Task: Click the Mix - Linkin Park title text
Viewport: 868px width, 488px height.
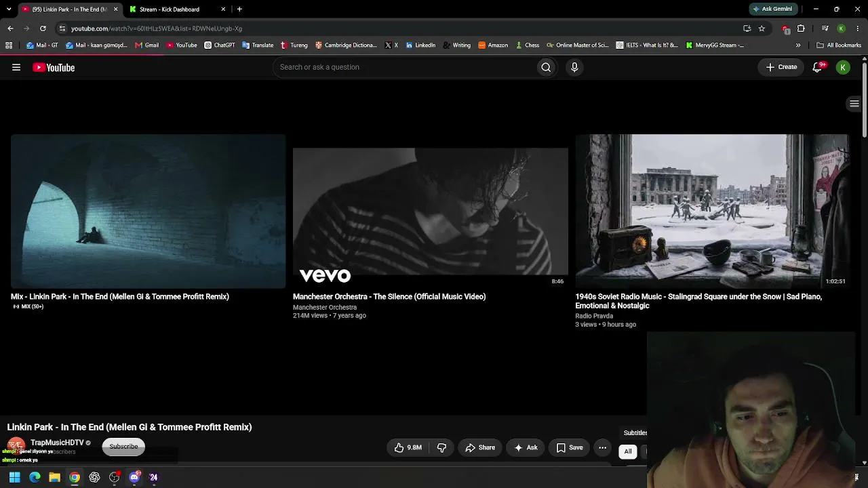Action: point(120,297)
